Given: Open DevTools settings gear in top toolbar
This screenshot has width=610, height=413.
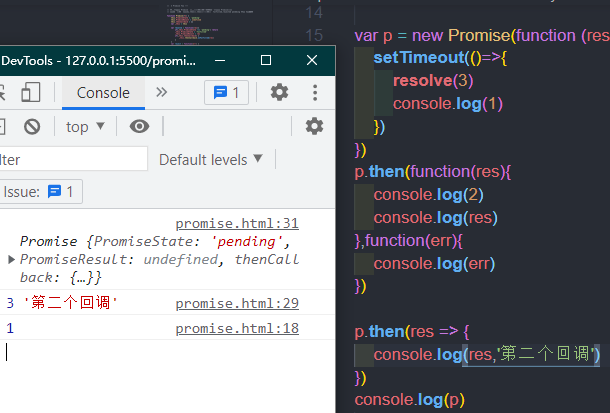Looking at the screenshot, I should tap(279, 93).
